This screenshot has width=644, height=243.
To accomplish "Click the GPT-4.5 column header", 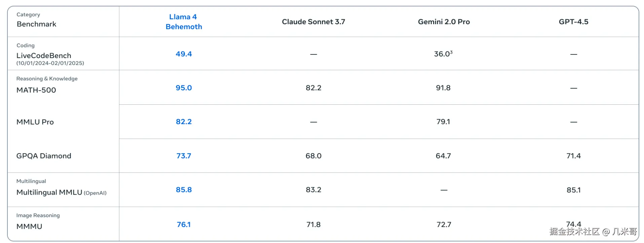I will point(573,22).
